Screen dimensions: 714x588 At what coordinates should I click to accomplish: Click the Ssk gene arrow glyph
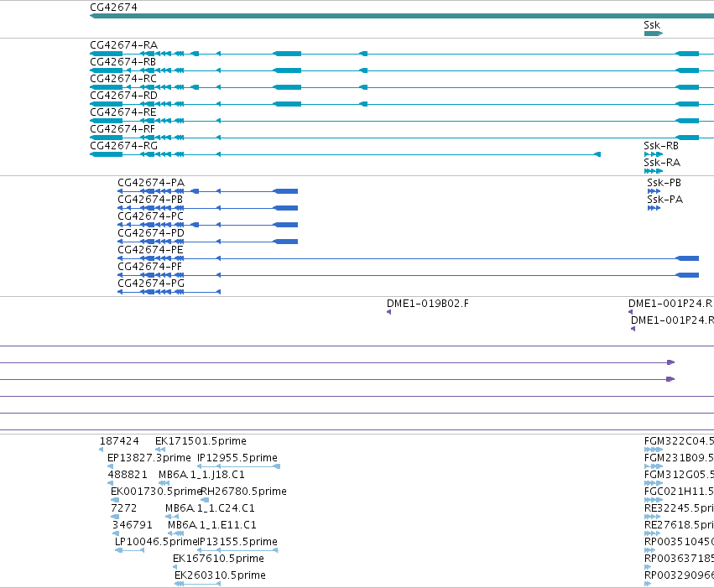[654, 34]
